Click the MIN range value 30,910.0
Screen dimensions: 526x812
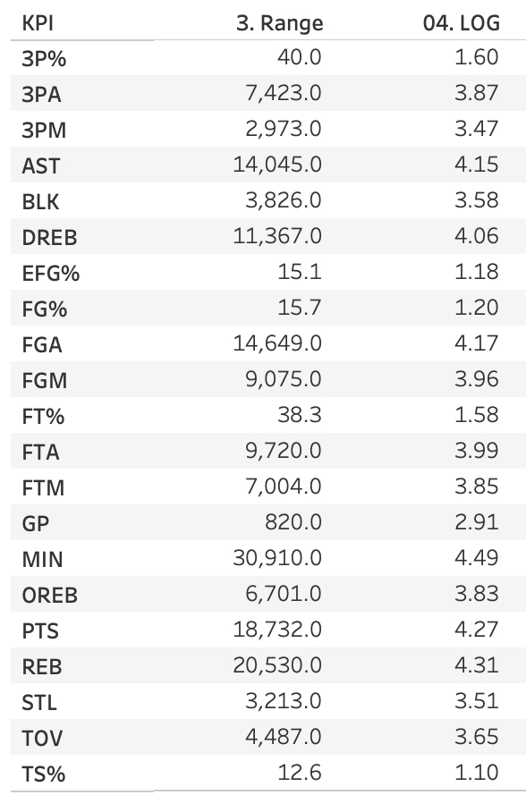(x=277, y=558)
